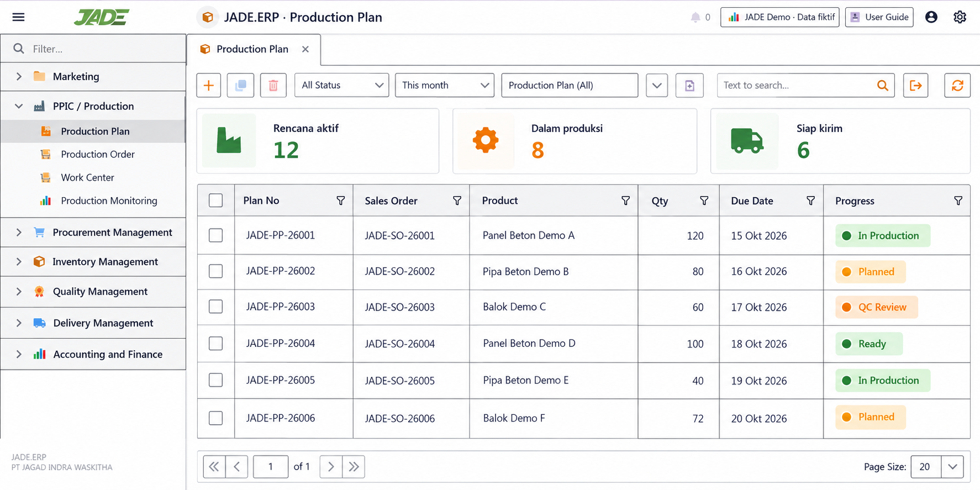Image resolution: width=980 pixels, height=490 pixels.
Task: Go to previous page
Action: tap(237, 467)
